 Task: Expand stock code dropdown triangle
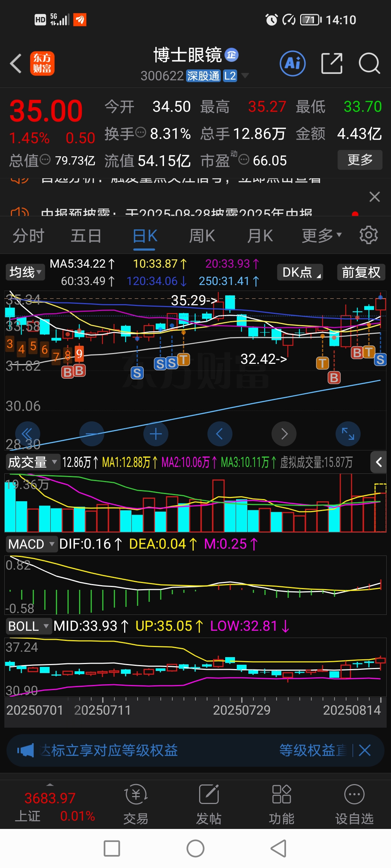coord(245,75)
